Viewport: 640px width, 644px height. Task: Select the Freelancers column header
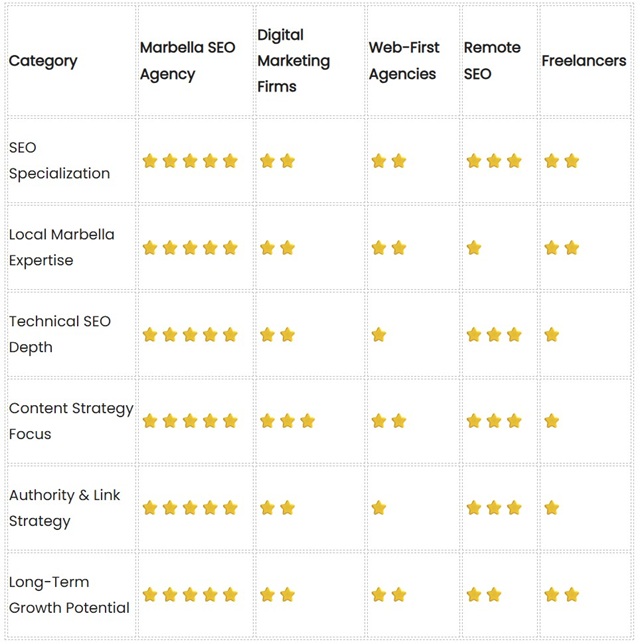click(584, 61)
